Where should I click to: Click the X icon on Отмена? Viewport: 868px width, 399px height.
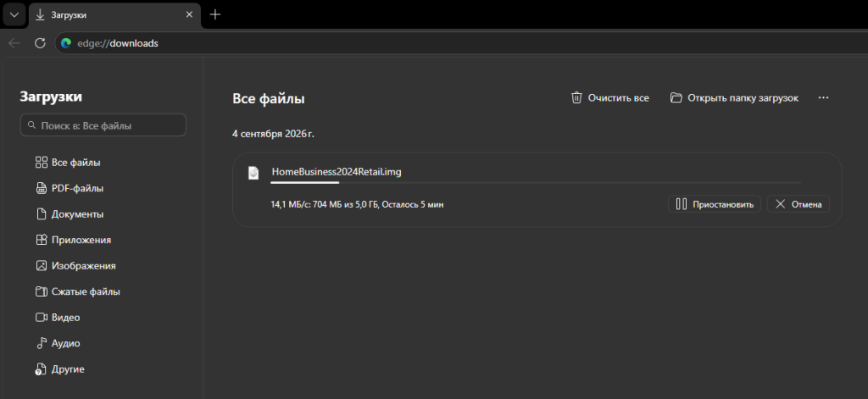(x=781, y=204)
